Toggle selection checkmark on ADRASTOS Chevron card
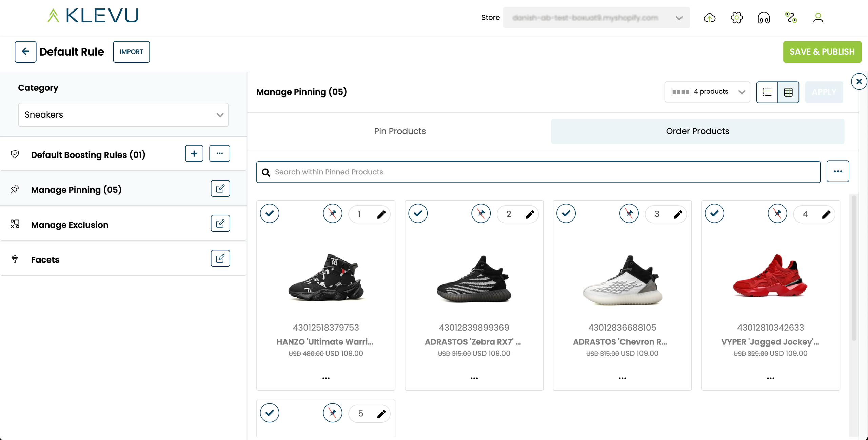Viewport: 868px width, 440px height. (x=566, y=213)
